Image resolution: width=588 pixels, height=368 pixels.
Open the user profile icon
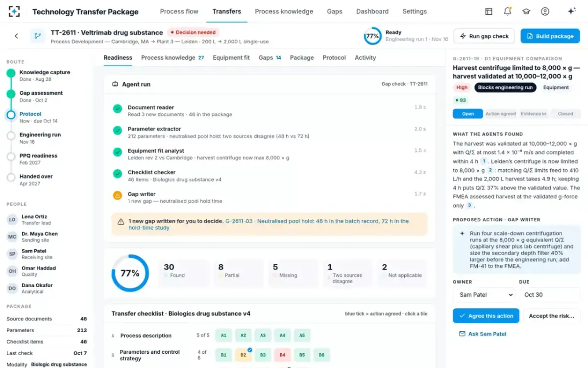pos(545,11)
